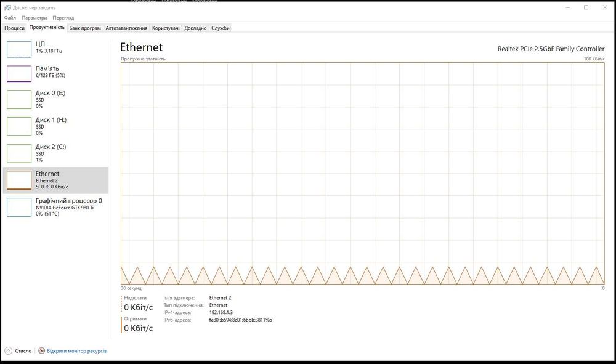Viewport: 616px width, 364px height.
Task: Select the Диск 1 (H:) mini graph
Action: click(19, 126)
